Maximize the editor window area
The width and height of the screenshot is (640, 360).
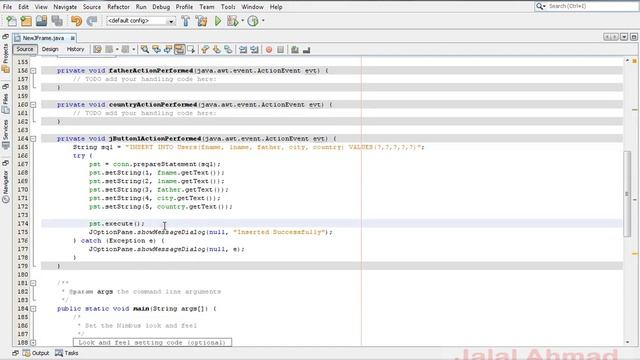[633, 37]
